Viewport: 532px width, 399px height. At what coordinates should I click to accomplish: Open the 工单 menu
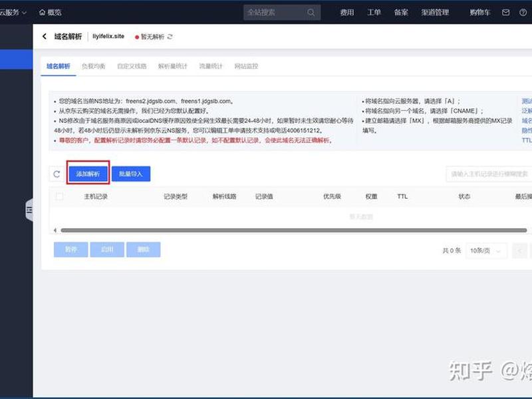374,13
